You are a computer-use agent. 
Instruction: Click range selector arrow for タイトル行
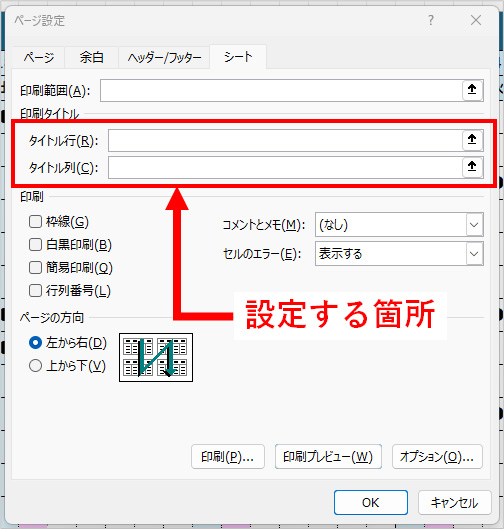[472, 140]
